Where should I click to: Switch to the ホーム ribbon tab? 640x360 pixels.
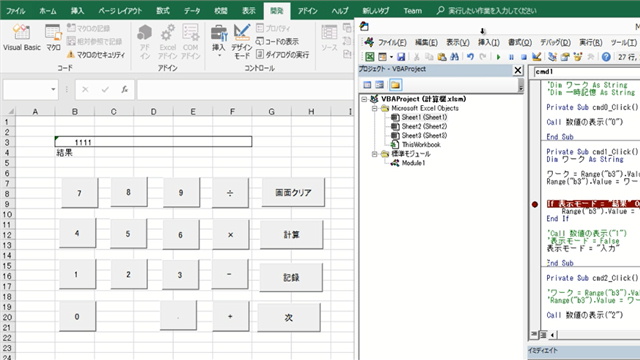point(48,11)
